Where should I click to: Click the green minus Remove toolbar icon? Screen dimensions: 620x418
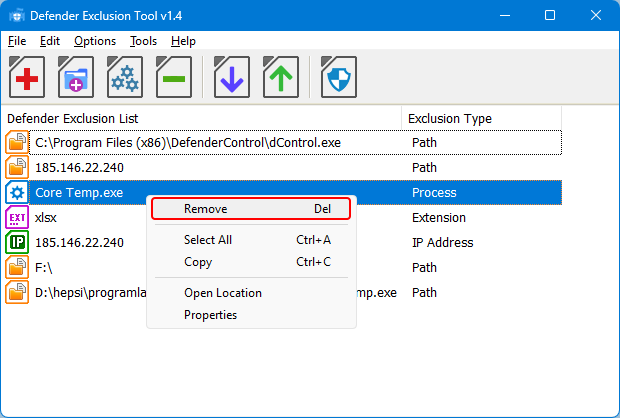pos(174,77)
